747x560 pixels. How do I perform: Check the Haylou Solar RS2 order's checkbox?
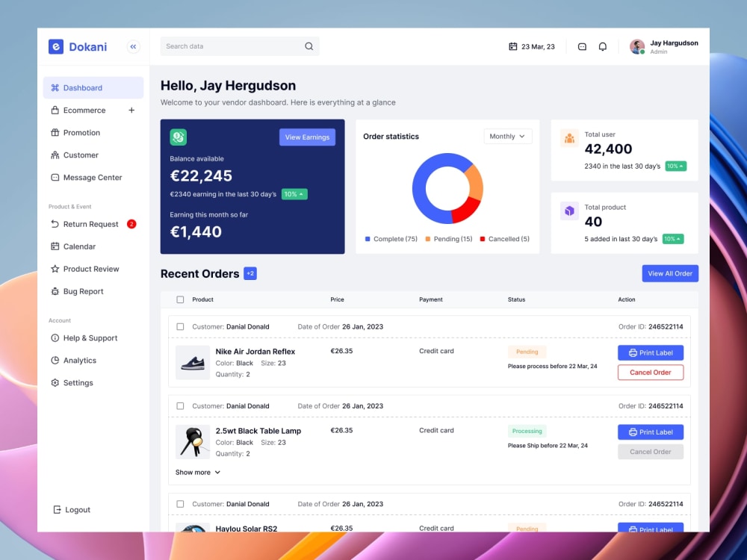pyautogui.click(x=180, y=504)
